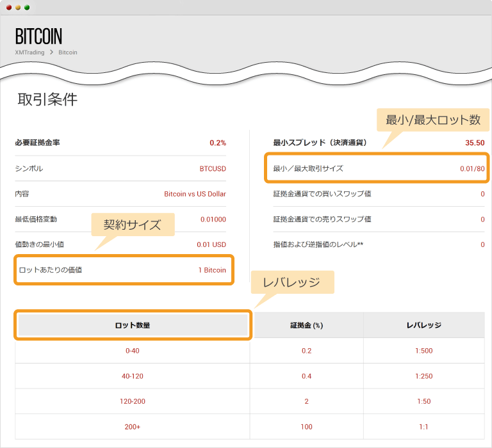This screenshot has width=492, height=448.
Task: Click the breadcrumb chevron separator icon
Action: (51, 52)
